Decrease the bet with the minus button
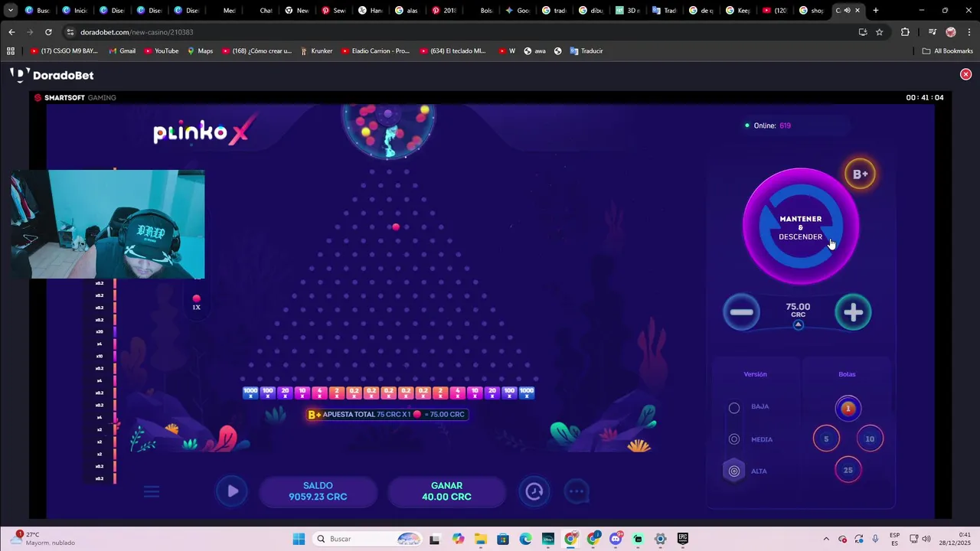This screenshot has height=551, width=980. [741, 312]
